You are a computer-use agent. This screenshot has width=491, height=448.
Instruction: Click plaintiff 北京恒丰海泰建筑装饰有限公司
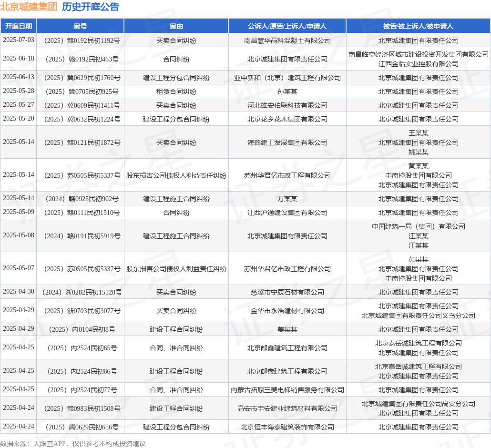click(287, 427)
